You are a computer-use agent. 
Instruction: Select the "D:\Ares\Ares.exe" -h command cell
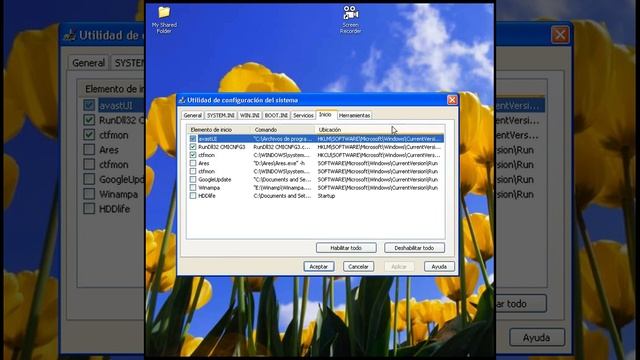pos(279,163)
